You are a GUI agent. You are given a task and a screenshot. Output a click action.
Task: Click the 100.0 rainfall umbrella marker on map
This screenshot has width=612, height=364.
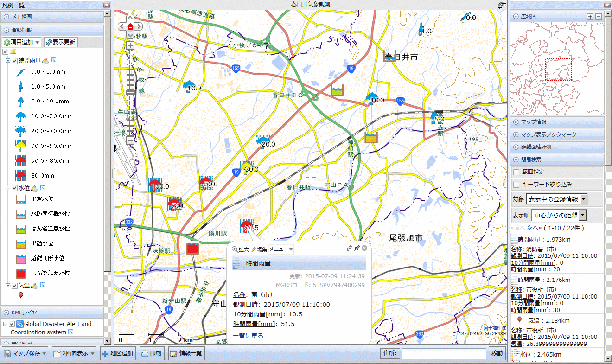tap(155, 185)
